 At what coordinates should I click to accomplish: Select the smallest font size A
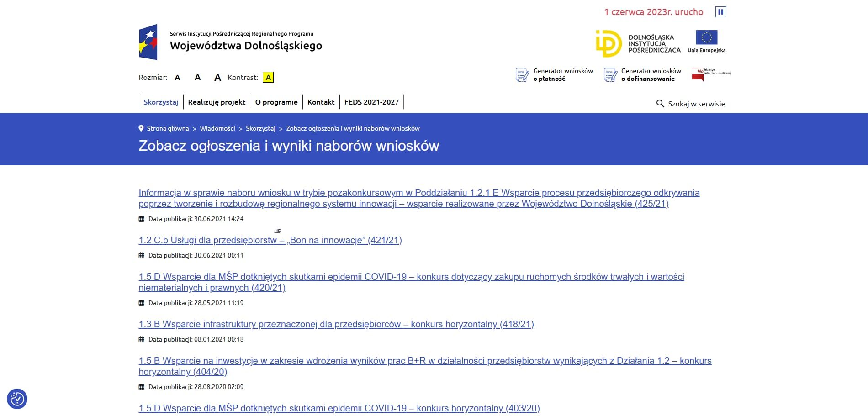click(178, 78)
